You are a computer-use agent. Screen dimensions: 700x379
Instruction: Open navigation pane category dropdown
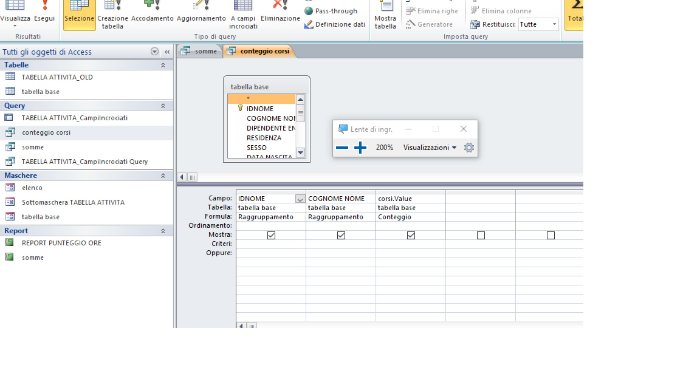click(154, 52)
